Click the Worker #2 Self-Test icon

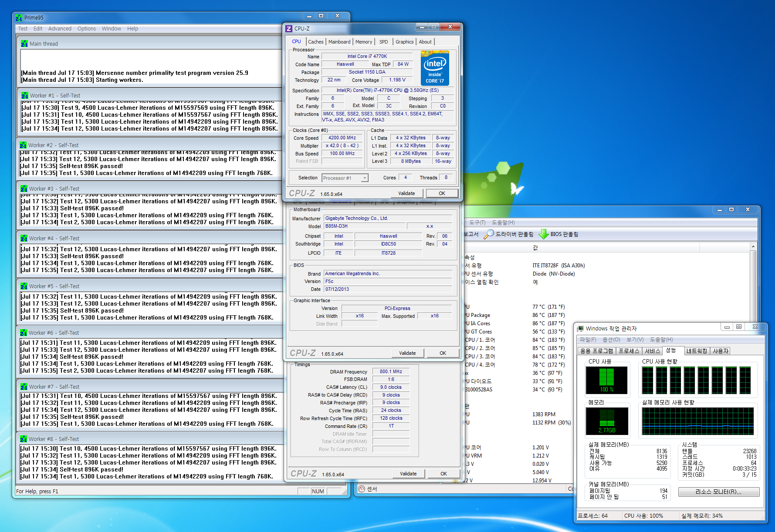(x=23, y=145)
